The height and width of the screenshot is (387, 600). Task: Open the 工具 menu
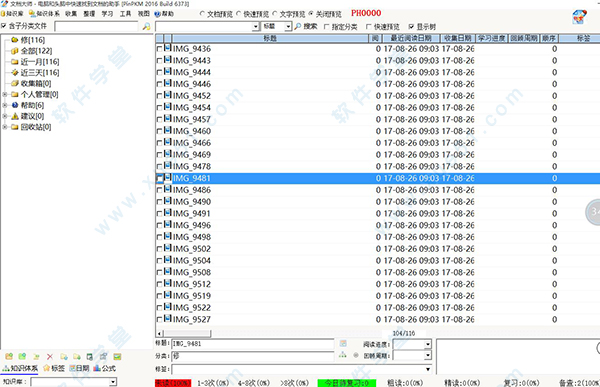(x=125, y=13)
